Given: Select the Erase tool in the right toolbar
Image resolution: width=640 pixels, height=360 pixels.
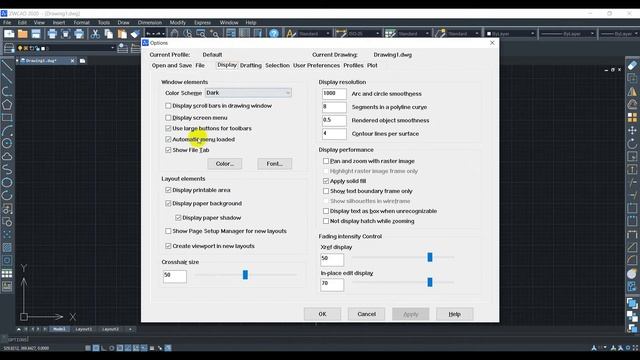Looking at the screenshot, I should pos(632,65).
